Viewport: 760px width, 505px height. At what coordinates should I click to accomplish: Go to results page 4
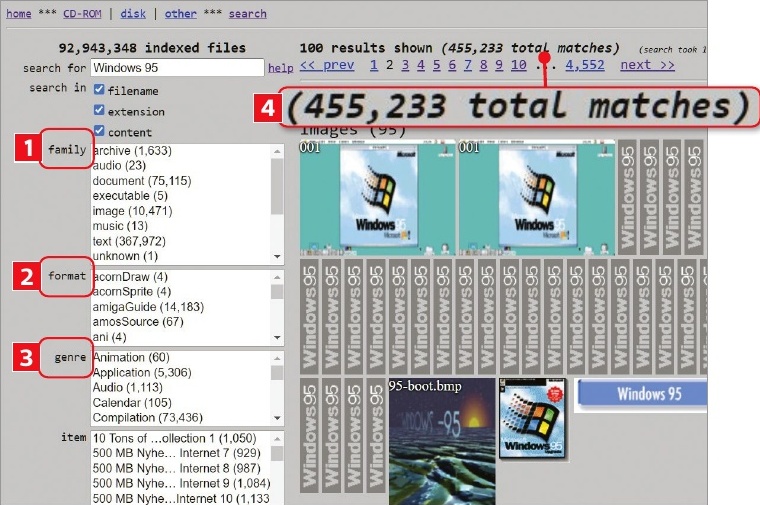coord(421,65)
